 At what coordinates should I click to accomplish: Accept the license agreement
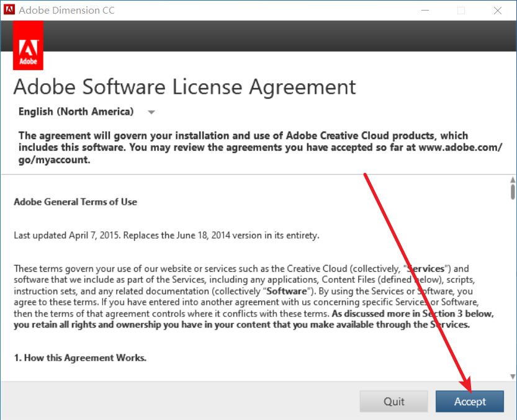tap(469, 401)
